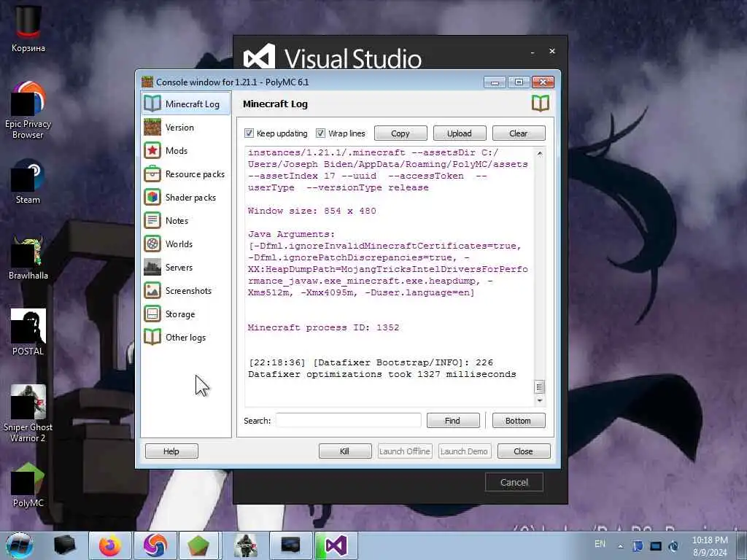
Task: Click the black box taskbar icon
Action: [x=64, y=545]
